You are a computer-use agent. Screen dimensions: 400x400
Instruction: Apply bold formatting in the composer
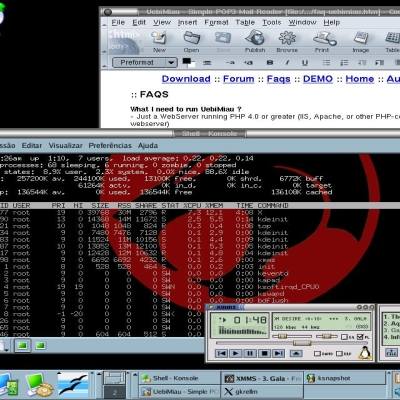tap(270, 62)
